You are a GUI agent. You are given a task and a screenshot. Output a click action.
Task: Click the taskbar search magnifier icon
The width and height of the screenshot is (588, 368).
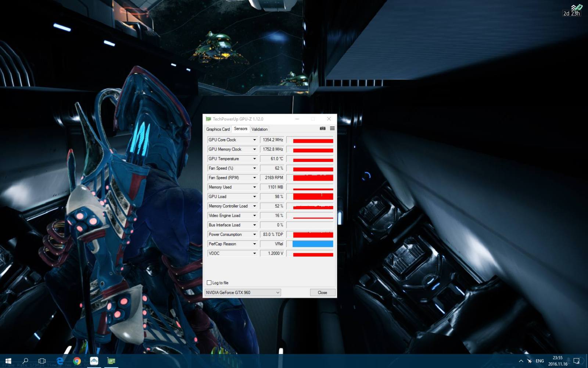pyautogui.click(x=25, y=361)
